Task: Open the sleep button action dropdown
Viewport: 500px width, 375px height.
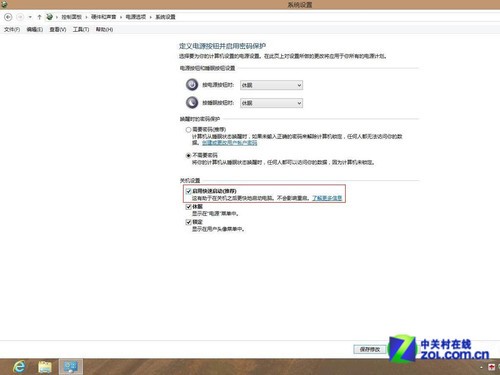Action: click(x=271, y=103)
